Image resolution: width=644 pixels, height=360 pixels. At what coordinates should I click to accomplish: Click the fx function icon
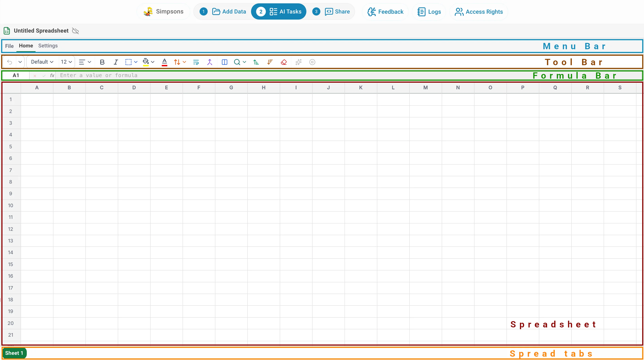[x=52, y=75]
